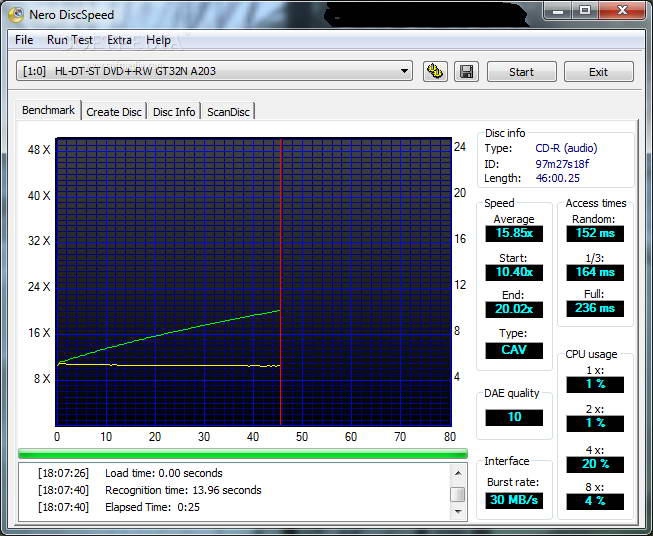Click the DAE quality value 10
653x536 pixels.
tap(514, 417)
